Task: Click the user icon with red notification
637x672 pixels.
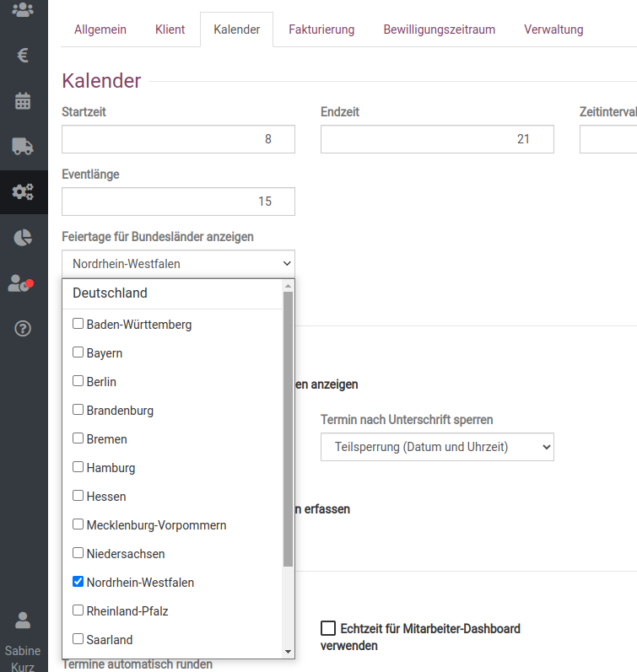Action: point(20,283)
